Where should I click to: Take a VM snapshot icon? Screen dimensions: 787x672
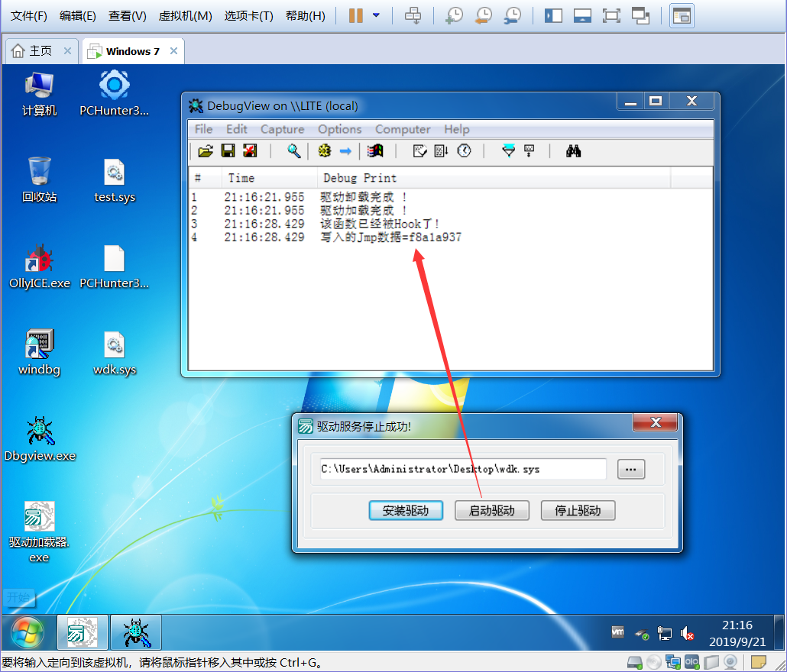(x=454, y=15)
